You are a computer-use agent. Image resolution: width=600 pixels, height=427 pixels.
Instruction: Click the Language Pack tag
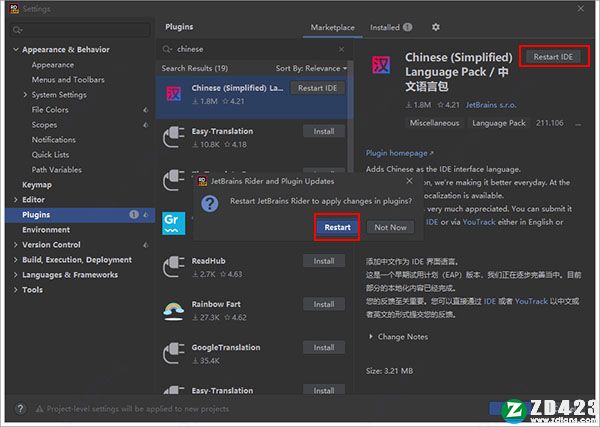pos(499,123)
